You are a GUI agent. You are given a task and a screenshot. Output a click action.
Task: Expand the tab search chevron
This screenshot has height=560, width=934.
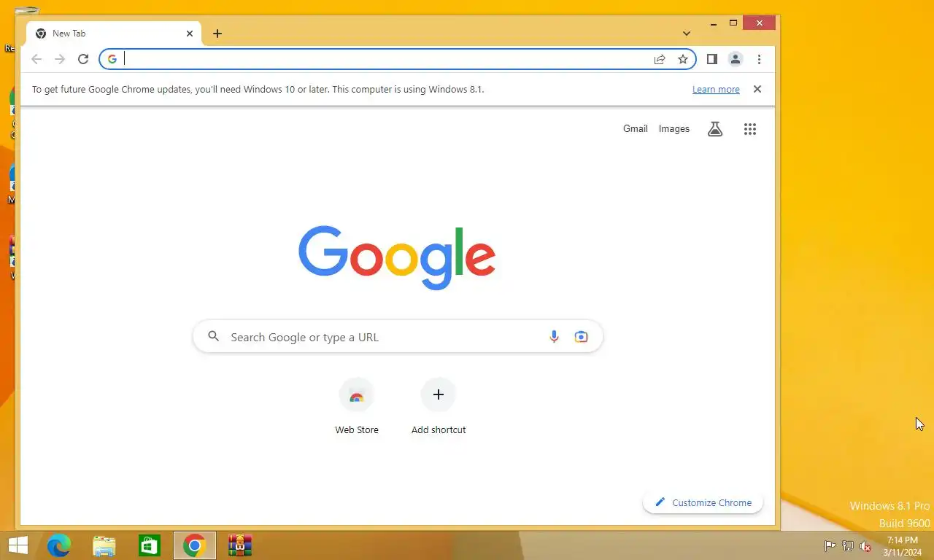coord(687,34)
